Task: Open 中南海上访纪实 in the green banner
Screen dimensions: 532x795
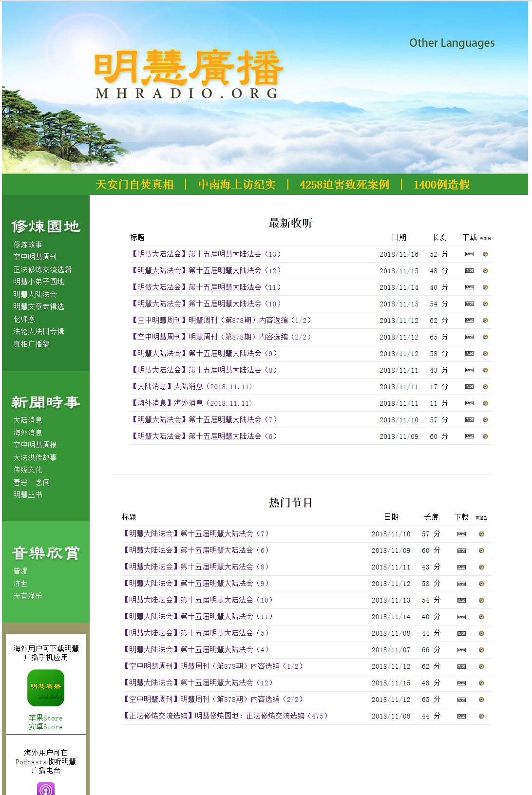Action: [x=237, y=185]
